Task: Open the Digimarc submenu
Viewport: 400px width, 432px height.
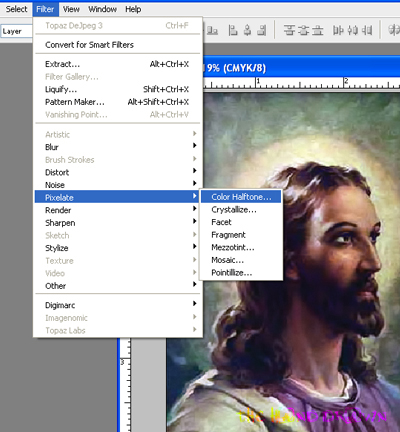Action: (x=118, y=305)
